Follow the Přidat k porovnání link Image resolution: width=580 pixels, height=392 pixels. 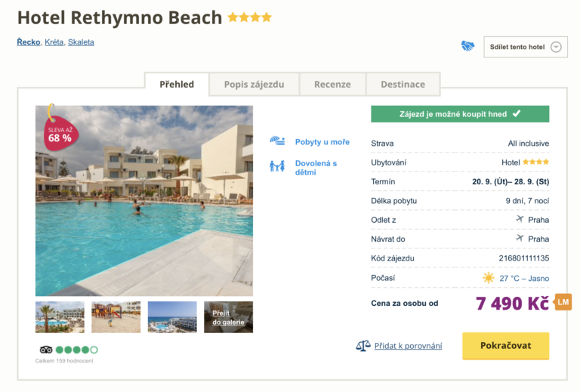pyautogui.click(x=409, y=346)
